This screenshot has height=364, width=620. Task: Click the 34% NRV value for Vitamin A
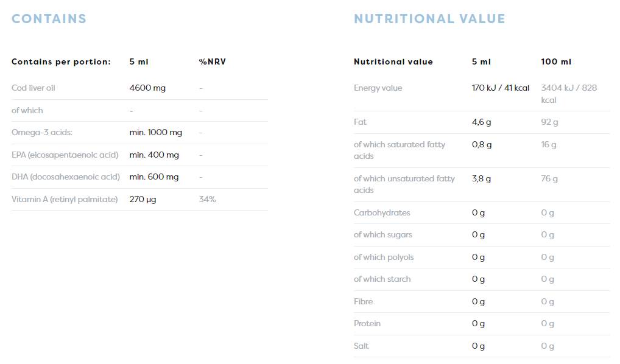click(x=207, y=200)
